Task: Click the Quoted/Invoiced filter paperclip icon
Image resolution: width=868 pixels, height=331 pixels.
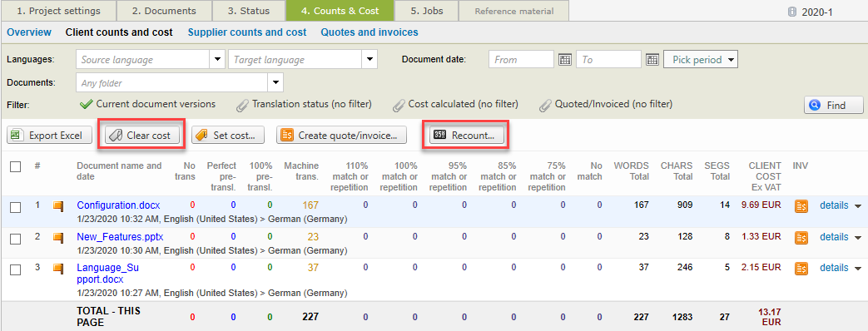Action: 545,104
